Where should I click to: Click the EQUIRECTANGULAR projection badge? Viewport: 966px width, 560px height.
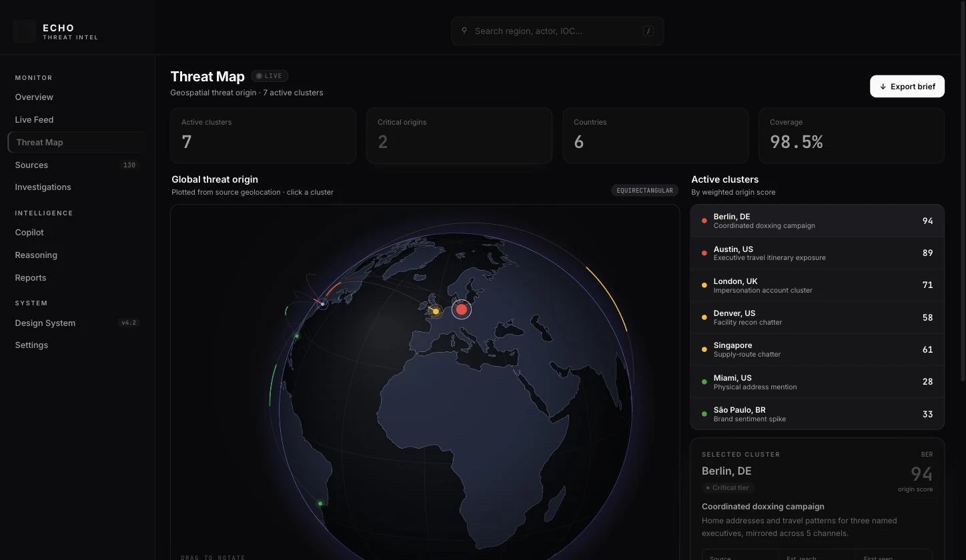644,191
